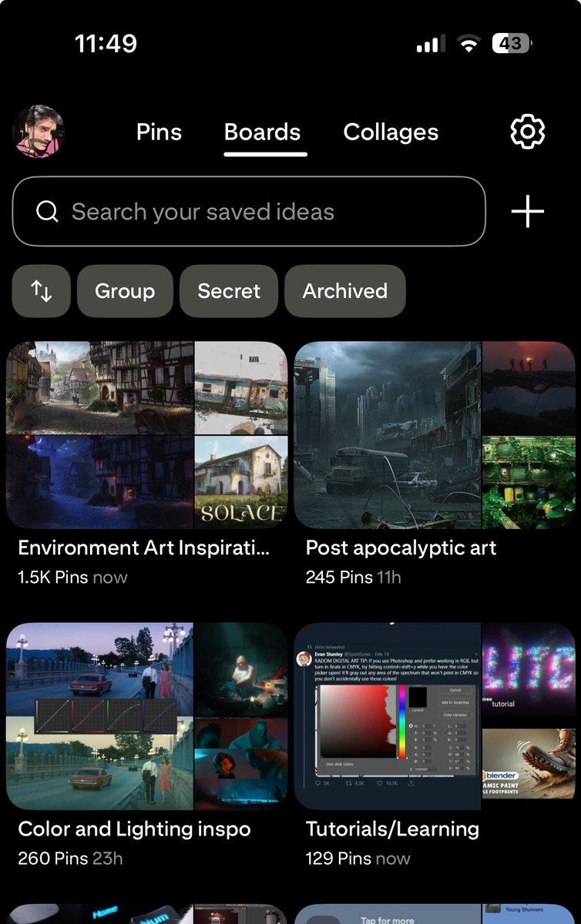
Task: Focus the 'Search your saved ideas' field
Action: coord(249,212)
